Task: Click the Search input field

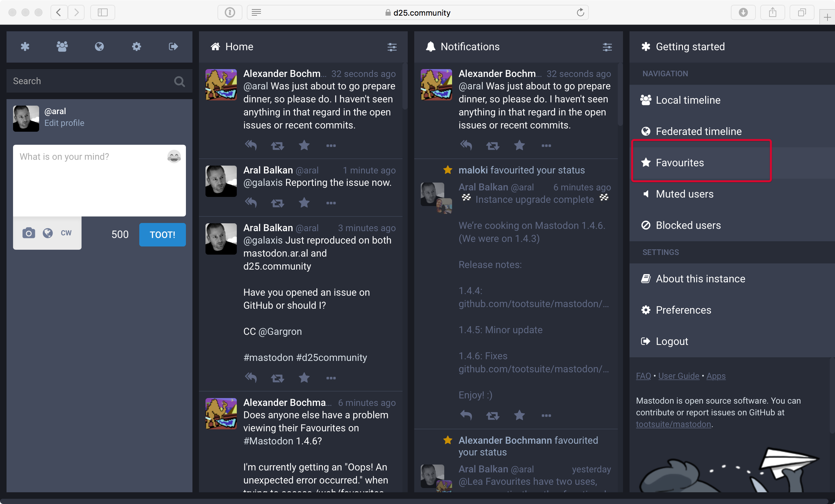Action: click(92, 81)
